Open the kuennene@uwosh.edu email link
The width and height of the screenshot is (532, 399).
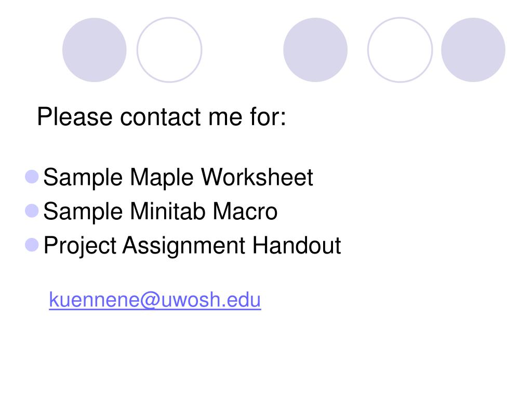155,300
